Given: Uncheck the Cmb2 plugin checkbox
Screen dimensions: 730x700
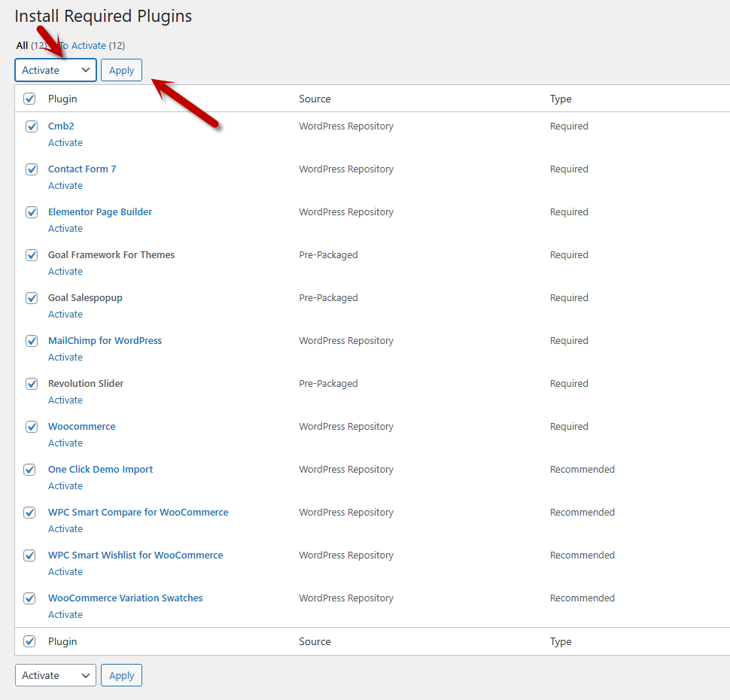Looking at the screenshot, I should (x=32, y=126).
